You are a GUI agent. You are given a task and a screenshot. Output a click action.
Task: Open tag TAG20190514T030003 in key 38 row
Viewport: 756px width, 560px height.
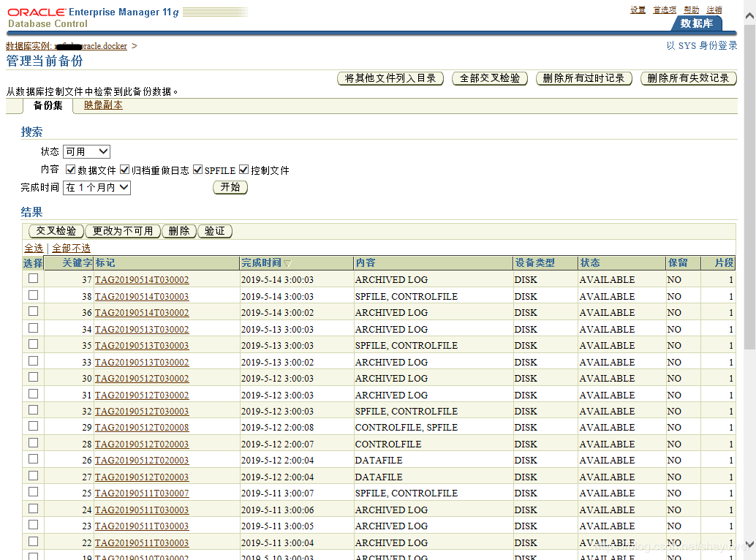[x=142, y=296]
